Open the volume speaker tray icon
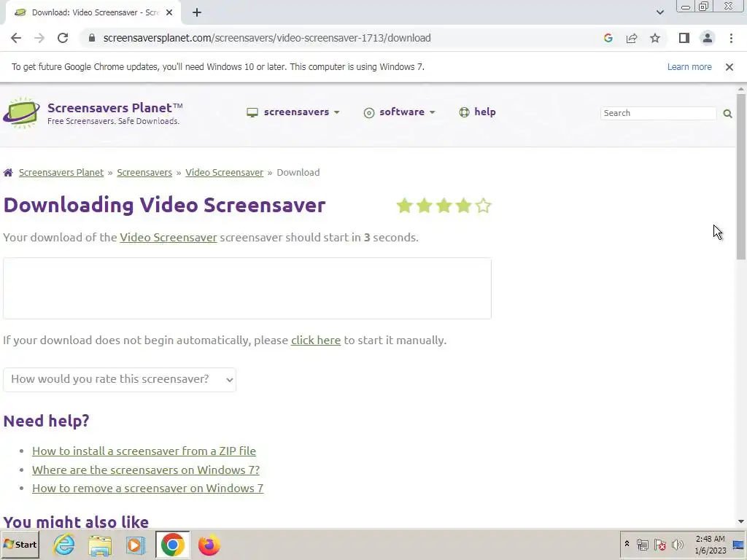Image resolution: width=747 pixels, height=560 pixels. [677, 544]
